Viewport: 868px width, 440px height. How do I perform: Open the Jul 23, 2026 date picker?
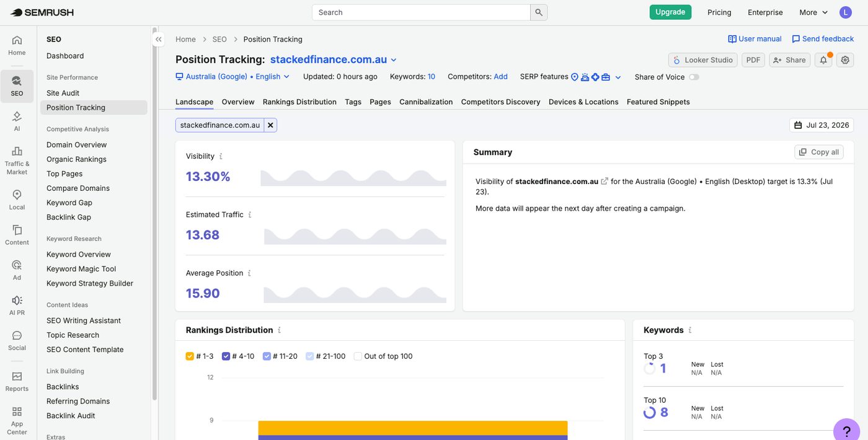(x=821, y=125)
